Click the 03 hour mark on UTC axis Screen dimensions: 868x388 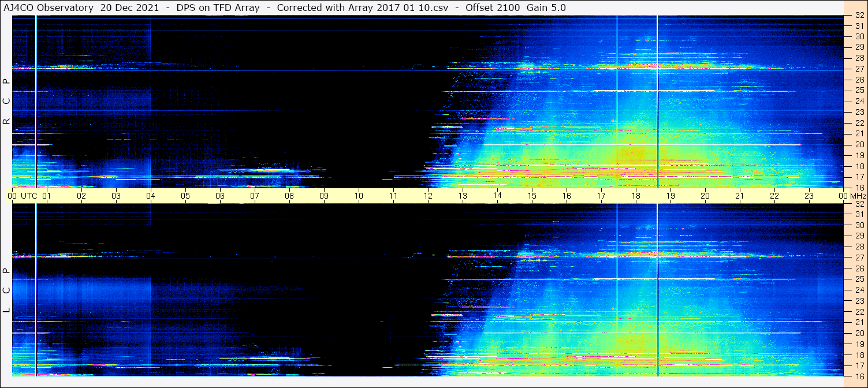pos(116,196)
